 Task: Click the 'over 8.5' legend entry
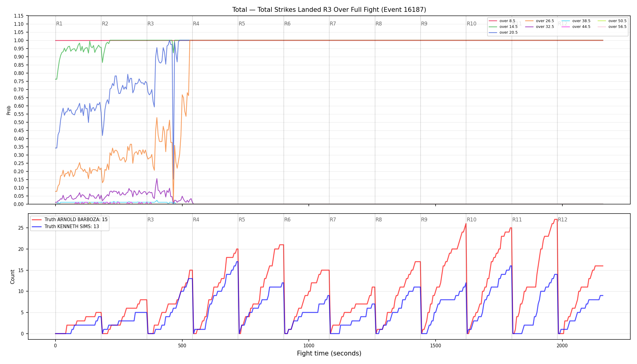[x=502, y=21]
